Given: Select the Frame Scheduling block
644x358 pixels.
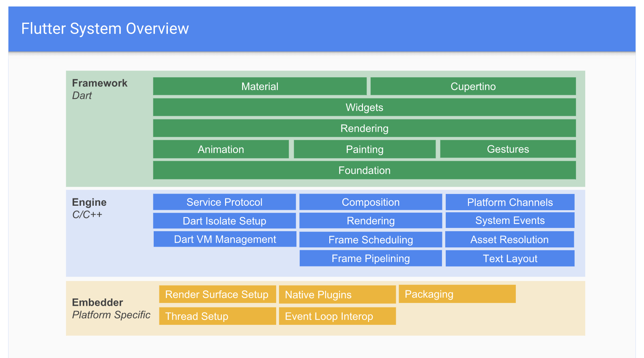Looking at the screenshot, I should (x=371, y=239).
